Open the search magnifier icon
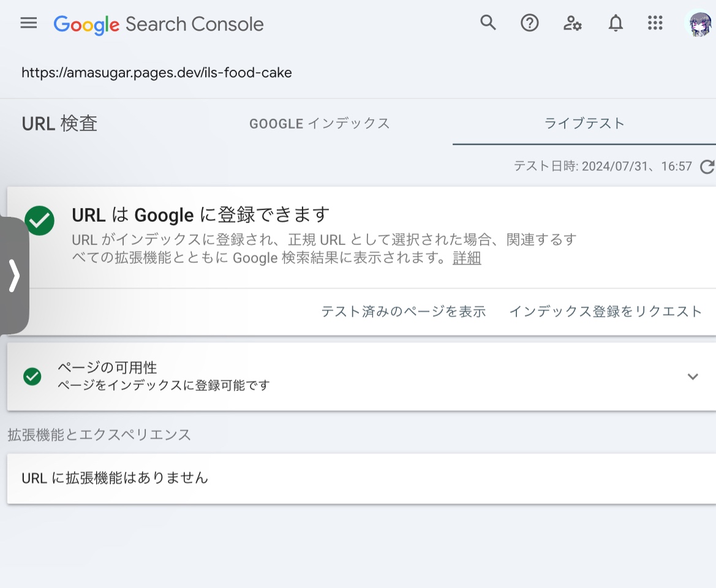Viewport: 716px width, 588px height. coord(488,23)
